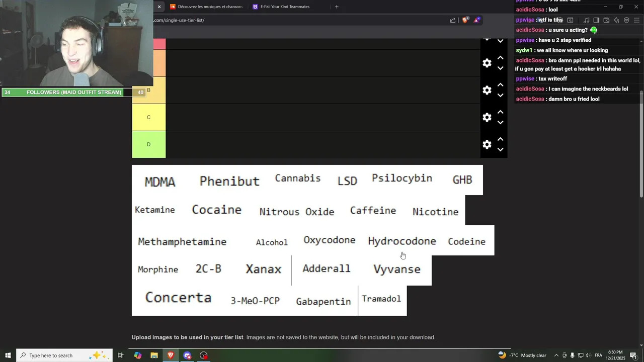The image size is (644, 362).
Task: Open the Windows Start menu
Action: (8, 355)
